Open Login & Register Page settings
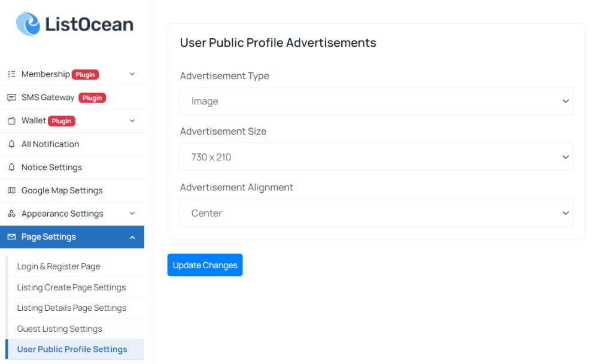Screen dimensions: 613x364 coord(76,266)
